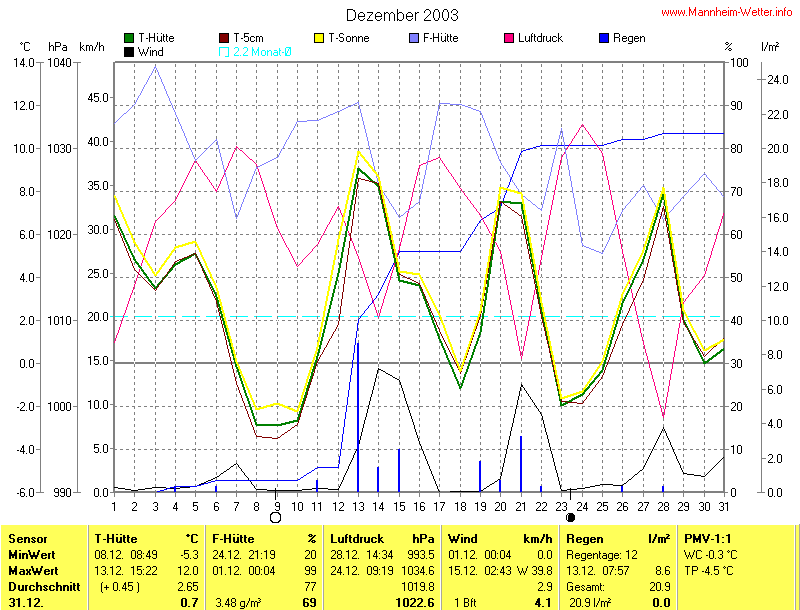Viewport: 800px width, 610px height.
Task: Click the full moon symbol below the chart
Action: click(276, 517)
